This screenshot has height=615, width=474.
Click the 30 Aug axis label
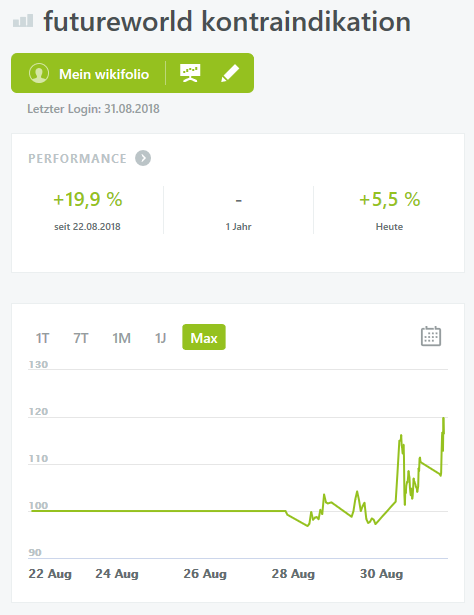(x=381, y=574)
